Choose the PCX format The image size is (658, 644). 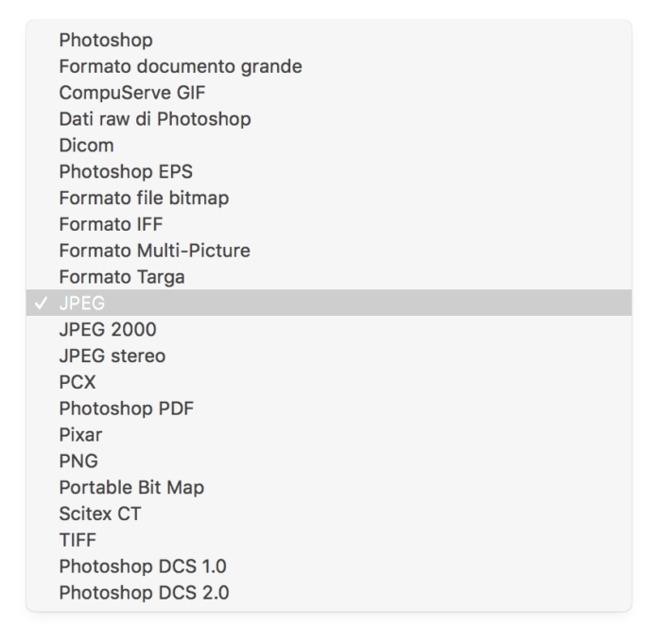click(78, 382)
